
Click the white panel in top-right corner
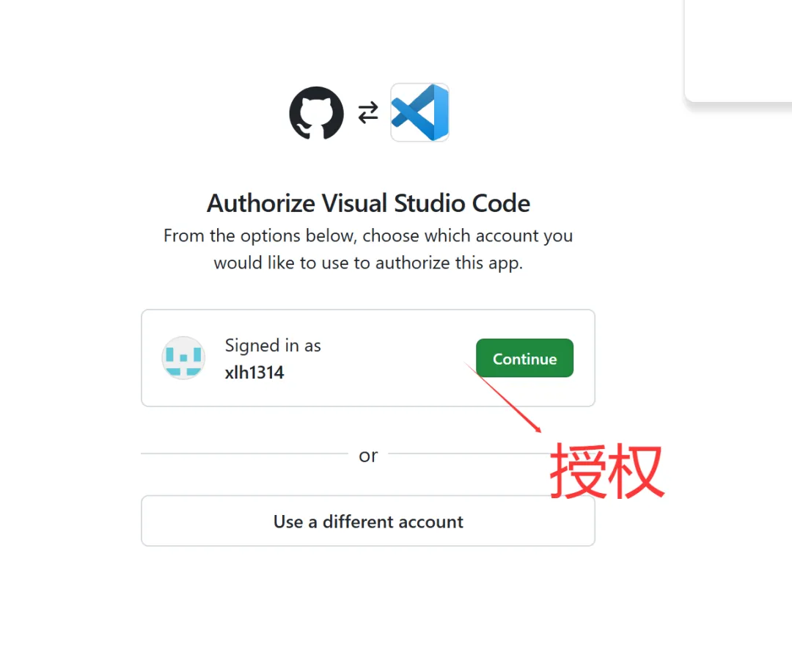pos(738,51)
